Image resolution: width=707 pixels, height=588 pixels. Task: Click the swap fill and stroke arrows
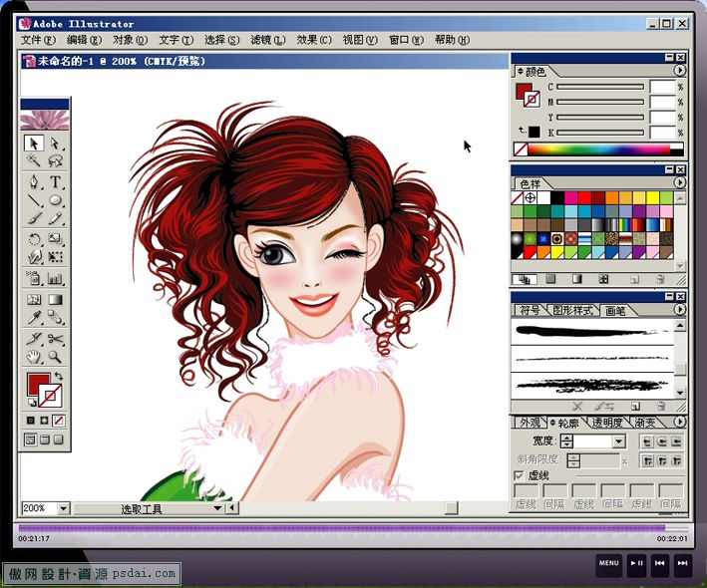pos(58,376)
